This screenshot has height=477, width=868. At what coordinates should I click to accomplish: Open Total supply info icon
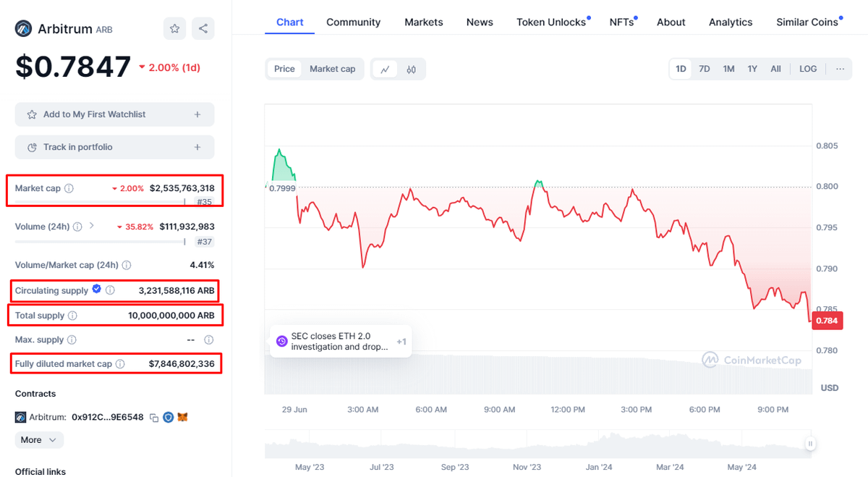click(x=72, y=316)
